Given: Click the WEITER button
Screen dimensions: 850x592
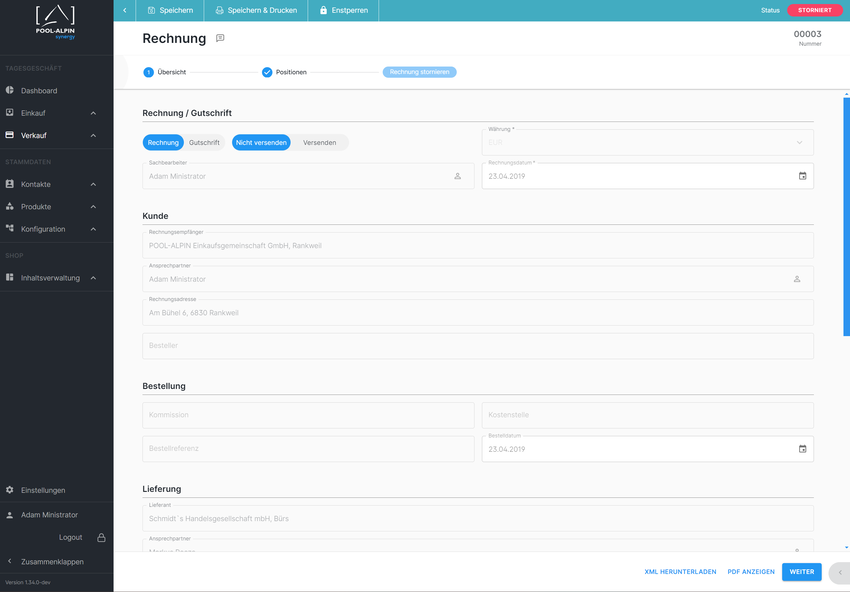Looking at the screenshot, I should point(801,572).
